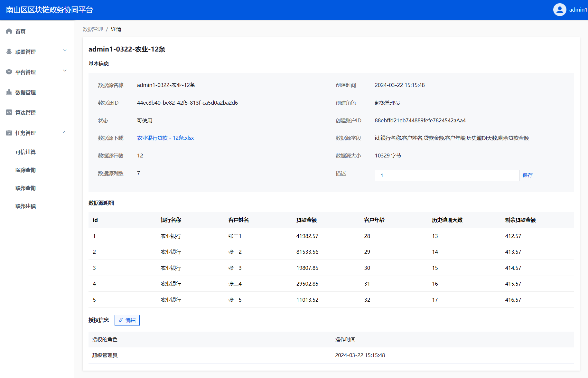
Task: Click the data source ID value 44ec8b40-be82-42f5-813f-ca5d0a2ba2d6
Action: (187, 103)
